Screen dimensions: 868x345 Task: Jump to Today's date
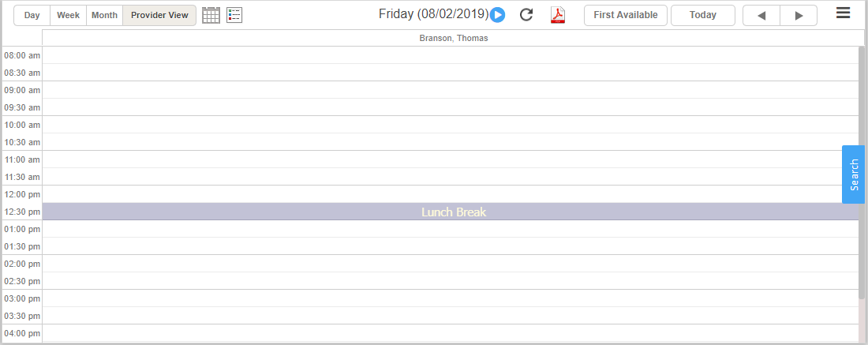coord(703,16)
